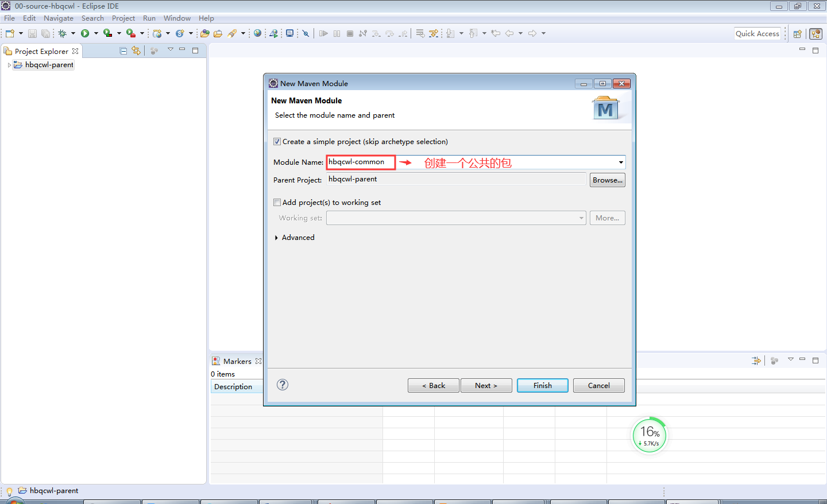
Task: Click the Open Task briefcase icon
Action: (218, 33)
